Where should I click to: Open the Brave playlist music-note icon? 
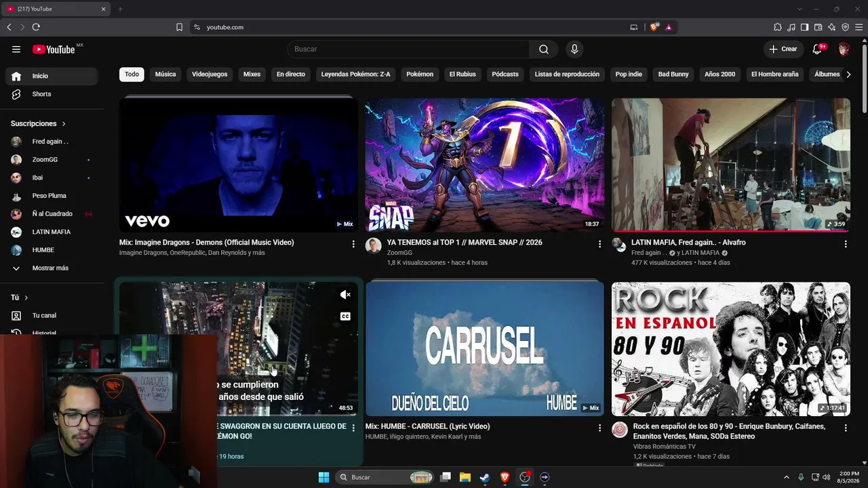[x=791, y=27]
